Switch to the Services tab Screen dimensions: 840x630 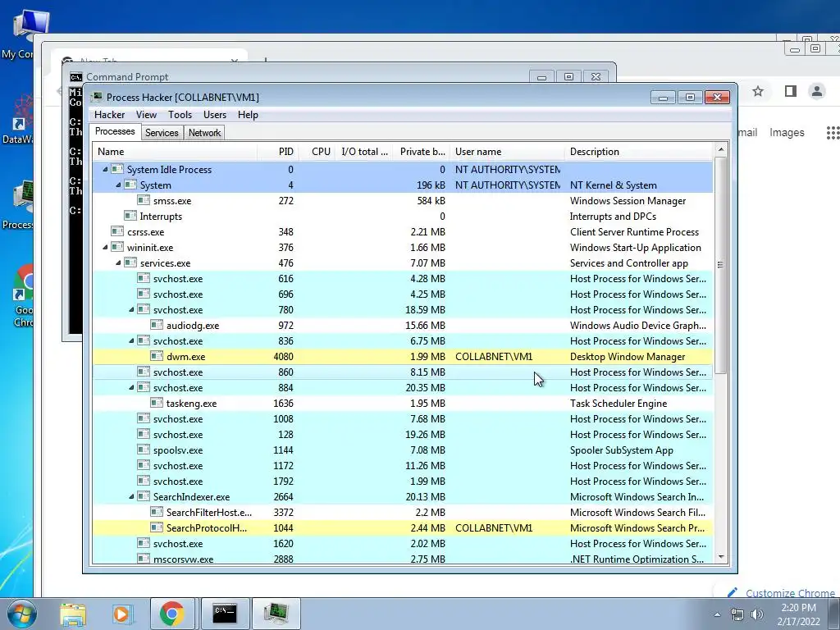tap(162, 133)
